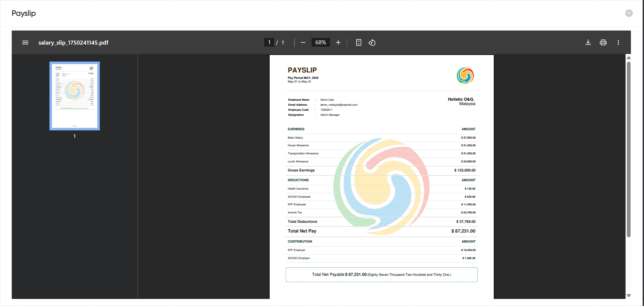Viewport: 644px width, 306px height.
Task: Click the House Allowance row label
Action: coord(298,145)
